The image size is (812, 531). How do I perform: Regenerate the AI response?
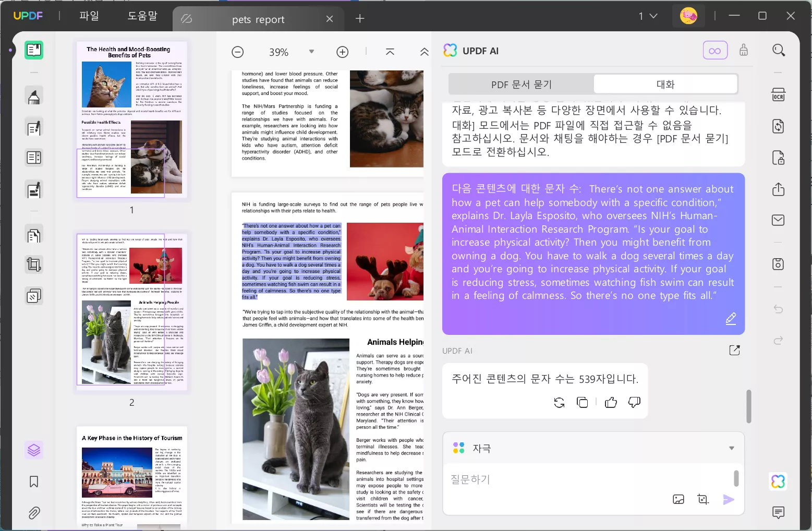point(559,402)
